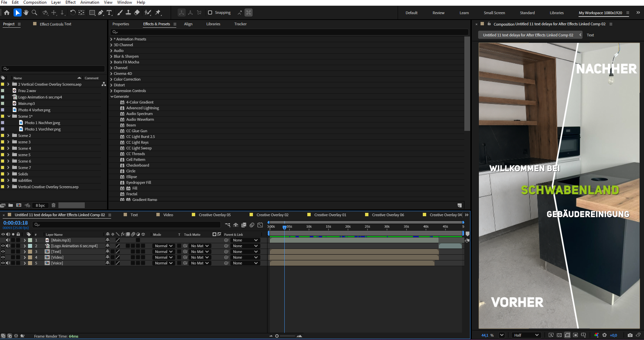Toggle lock switch for Video layer
Screen dimensions: 644x340
coord(18,257)
